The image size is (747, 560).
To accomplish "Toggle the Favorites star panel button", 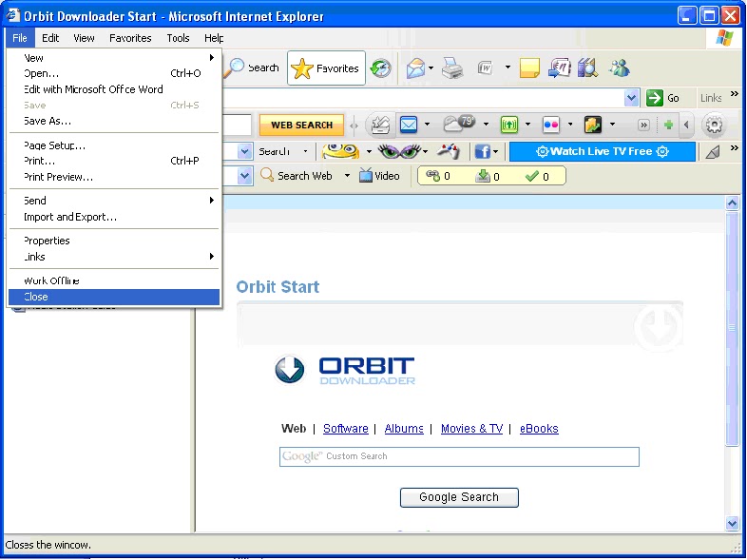I will [x=326, y=68].
